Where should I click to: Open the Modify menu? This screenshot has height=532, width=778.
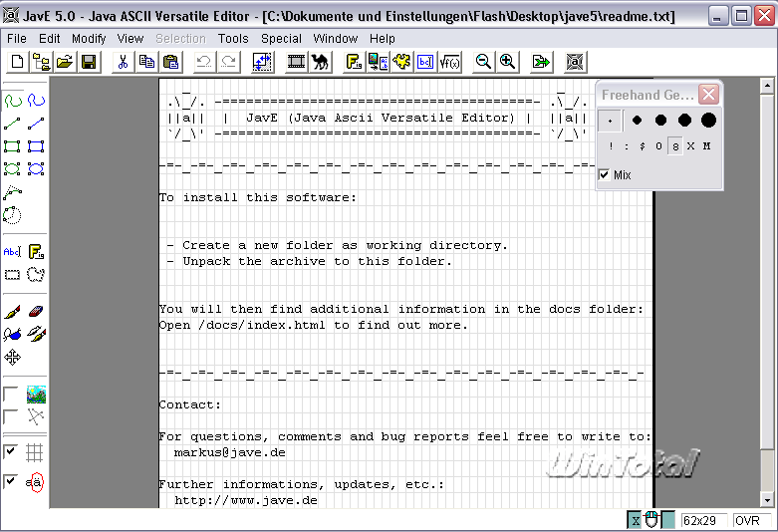[89, 39]
